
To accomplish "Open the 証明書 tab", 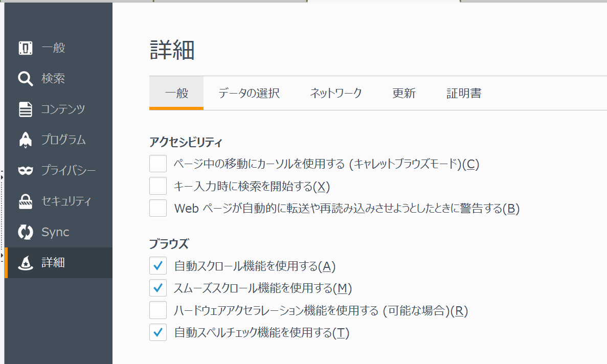I will click(464, 93).
